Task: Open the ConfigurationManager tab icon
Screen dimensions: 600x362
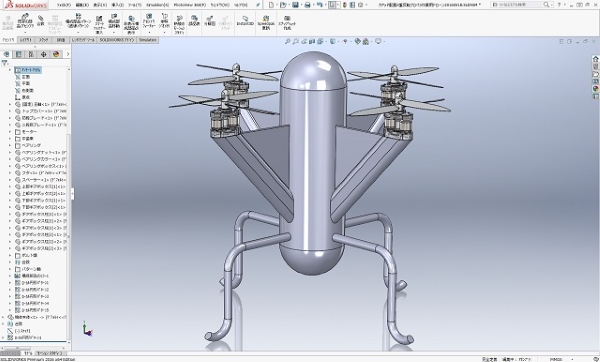Action: click(x=31, y=54)
